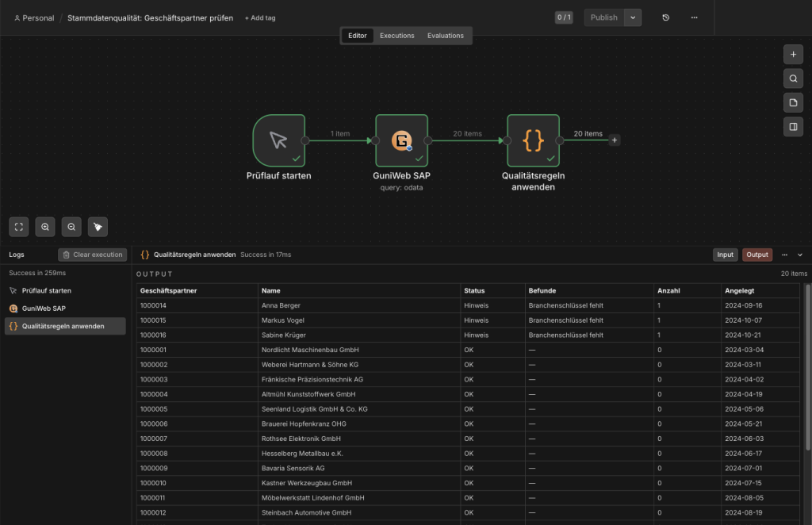The image size is (812, 525).
Task: Show the Input data pane
Action: tap(725, 255)
